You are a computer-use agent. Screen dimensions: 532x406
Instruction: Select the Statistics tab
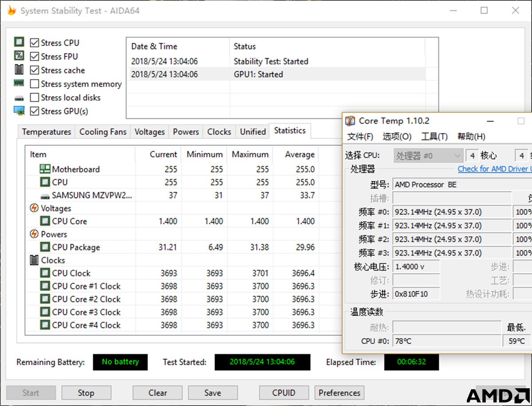[x=290, y=131]
